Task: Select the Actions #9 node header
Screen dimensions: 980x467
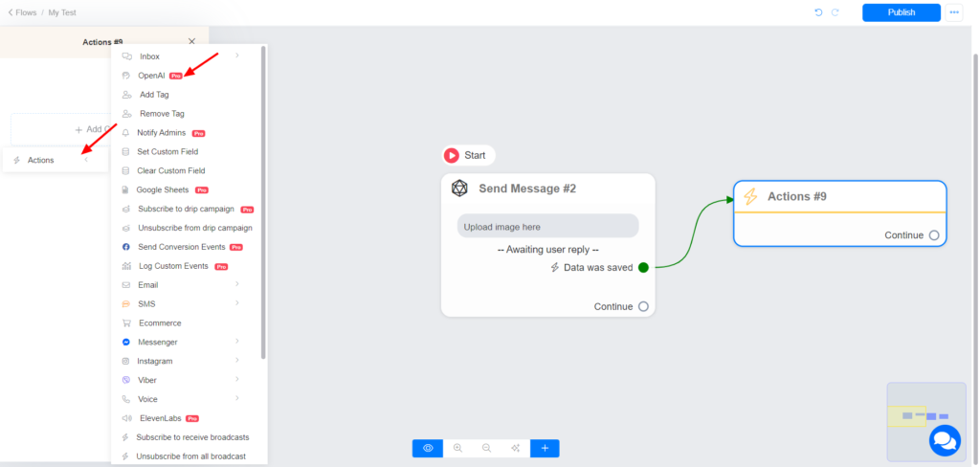Action: [x=840, y=196]
